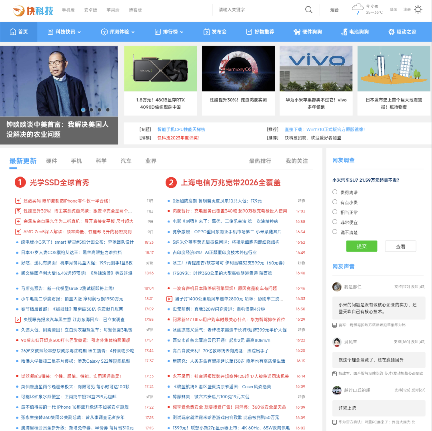Open the illustrated buildings thumbnail
Viewport: 432px width, 431px height.
[394, 69]
